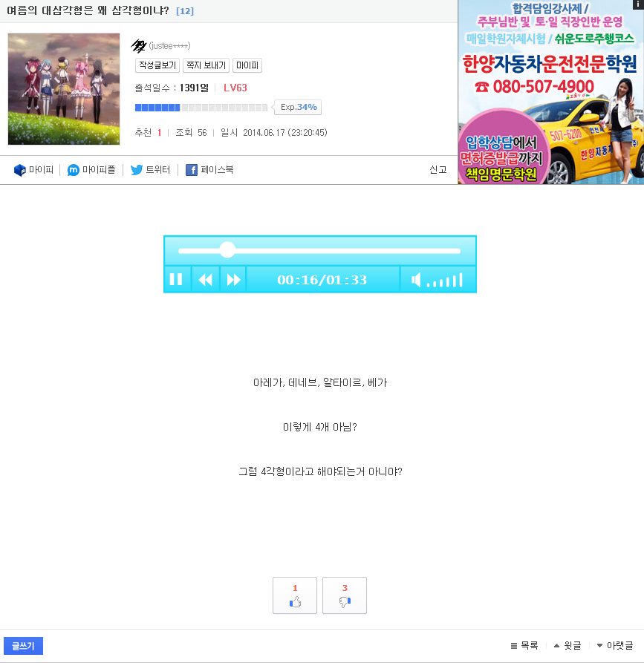Share the post via the Facebook icon

click(x=191, y=170)
